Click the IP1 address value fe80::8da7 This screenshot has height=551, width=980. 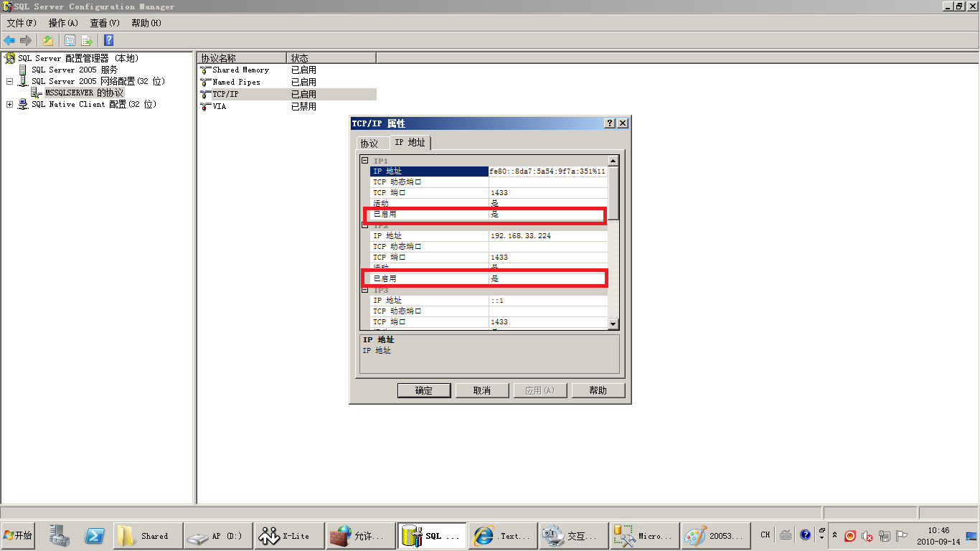point(548,171)
